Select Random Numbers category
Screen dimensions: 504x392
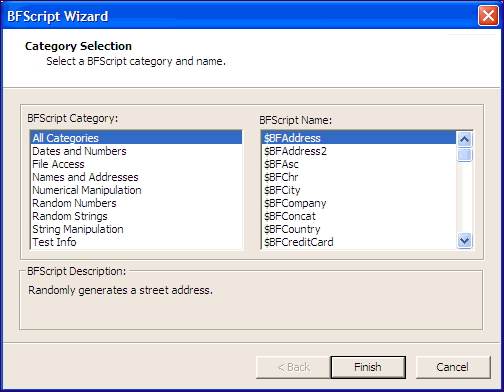pos(136,203)
